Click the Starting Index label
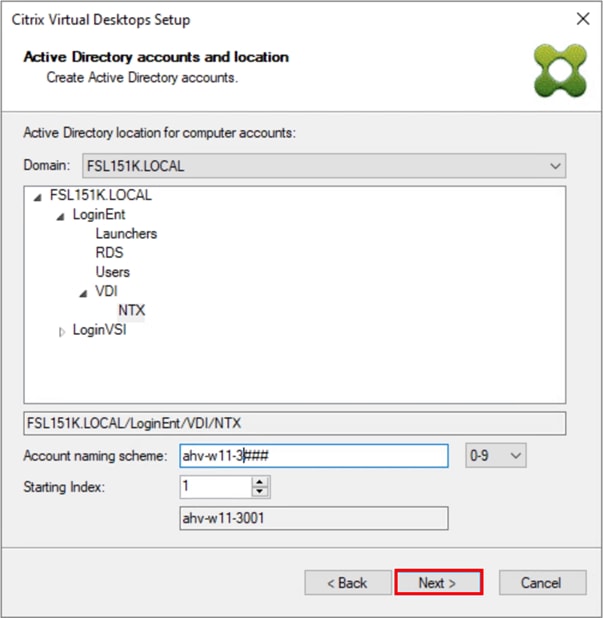Image resolution: width=603 pixels, height=618 pixels. pyautogui.click(x=64, y=487)
